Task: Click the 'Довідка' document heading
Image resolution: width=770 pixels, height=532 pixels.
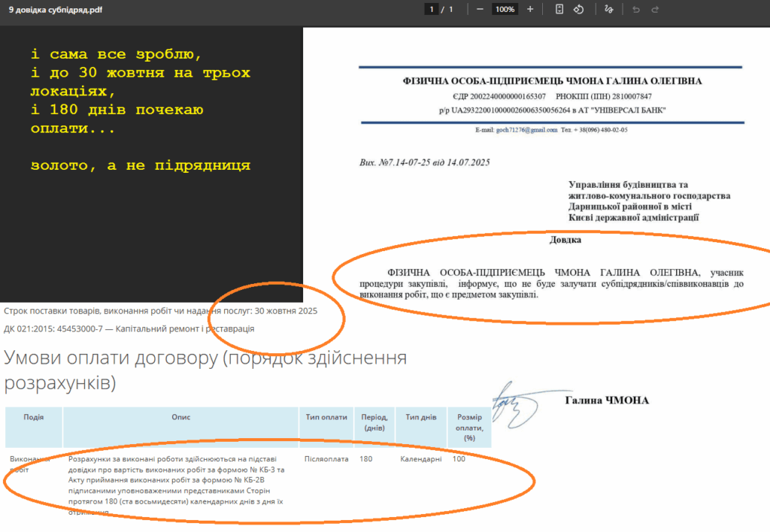Action: tap(565, 240)
